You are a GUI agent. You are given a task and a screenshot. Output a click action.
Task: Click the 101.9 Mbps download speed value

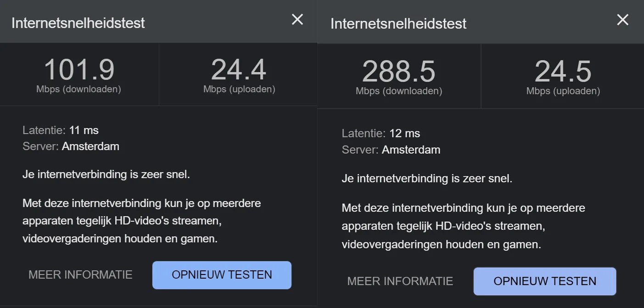[79, 70]
